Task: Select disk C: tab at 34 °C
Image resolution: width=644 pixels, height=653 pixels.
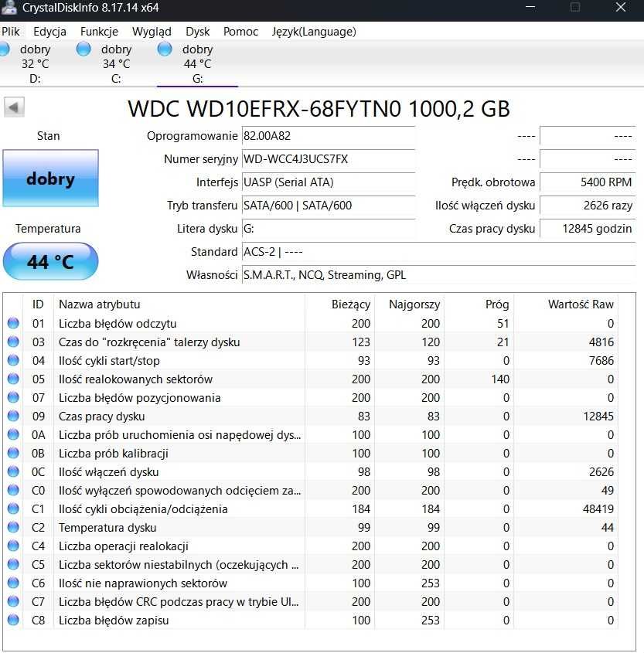Action: (116, 63)
